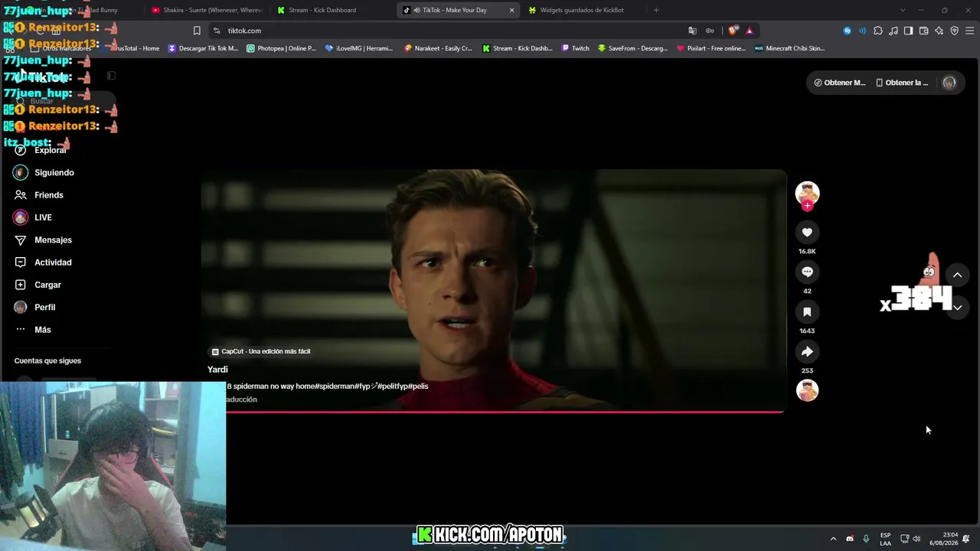
Task: Open the Leo AI sparkle icon
Action: click(x=939, y=31)
